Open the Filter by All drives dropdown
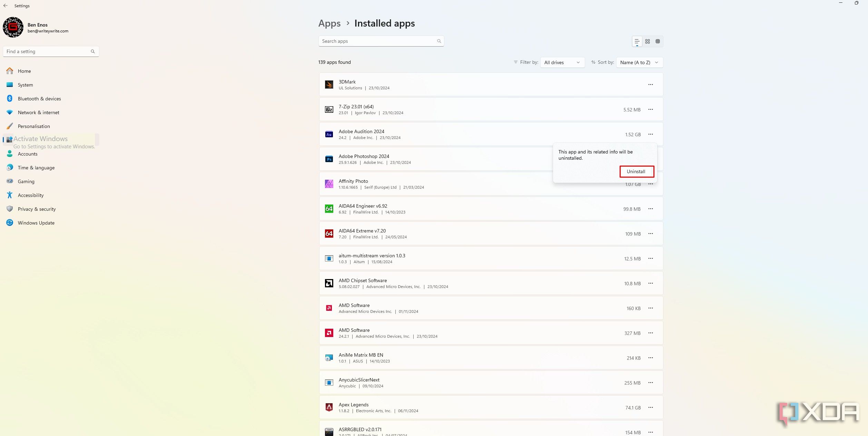 562,62
